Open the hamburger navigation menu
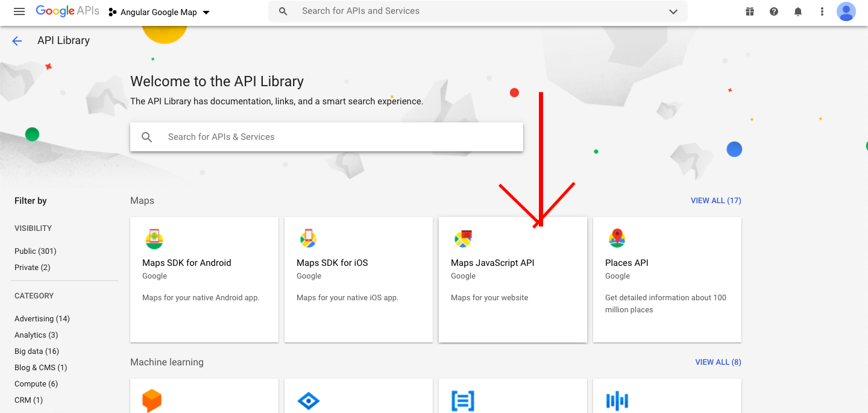Screen dimensions: 868x413 click(19, 11)
